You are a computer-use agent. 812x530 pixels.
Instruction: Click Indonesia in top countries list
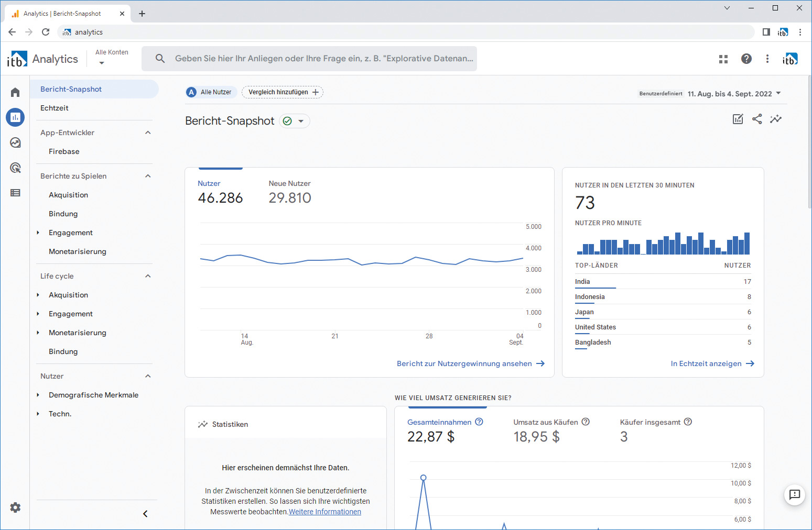tap(590, 296)
